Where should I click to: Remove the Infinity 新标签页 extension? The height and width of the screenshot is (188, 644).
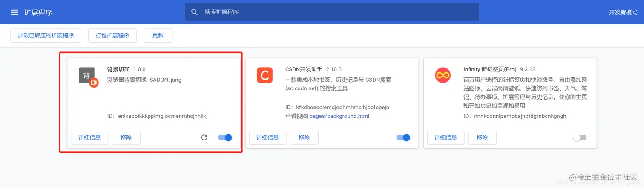[482, 137]
